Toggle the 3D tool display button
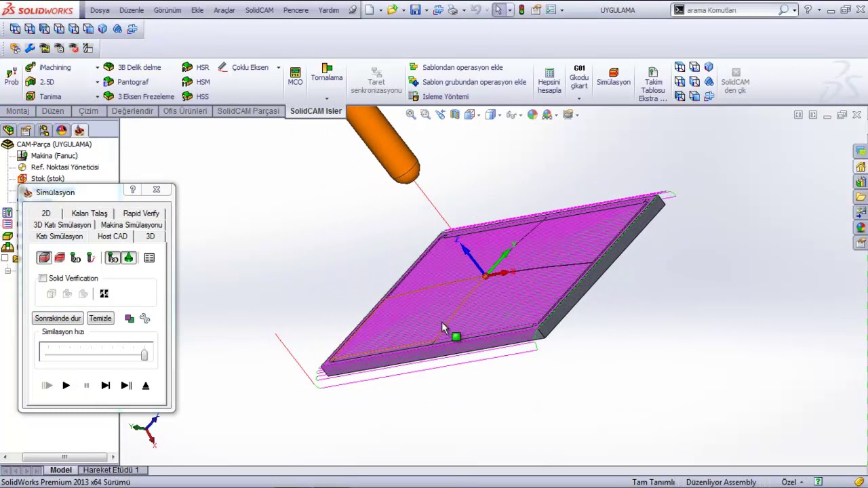Screen dimensions: 868x488 [113, 258]
